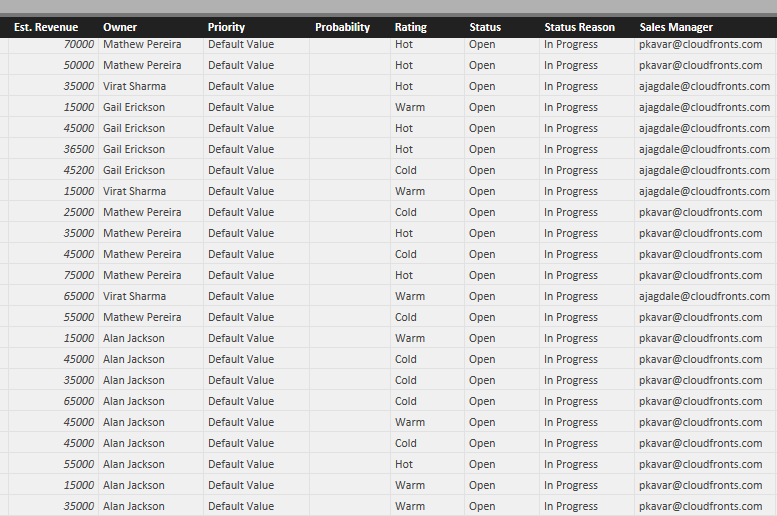
Task: Click Mathew Pereira in the 50000 row
Action: point(142,65)
